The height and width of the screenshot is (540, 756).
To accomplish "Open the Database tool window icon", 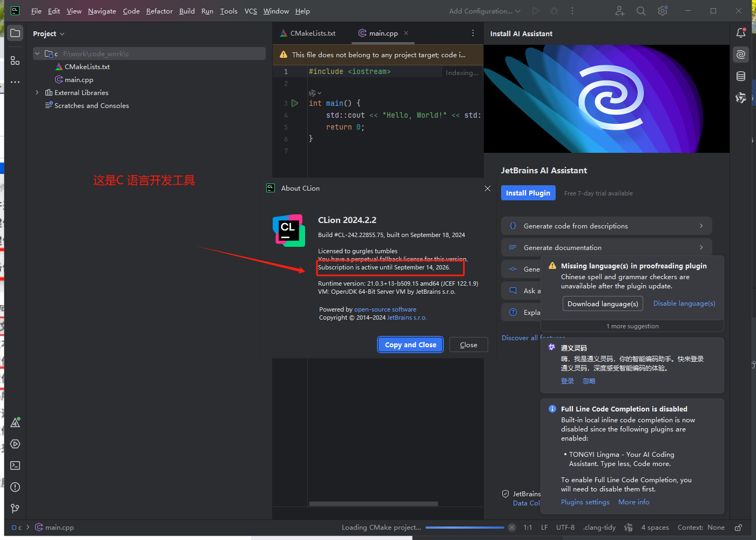I will (x=741, y=76).
